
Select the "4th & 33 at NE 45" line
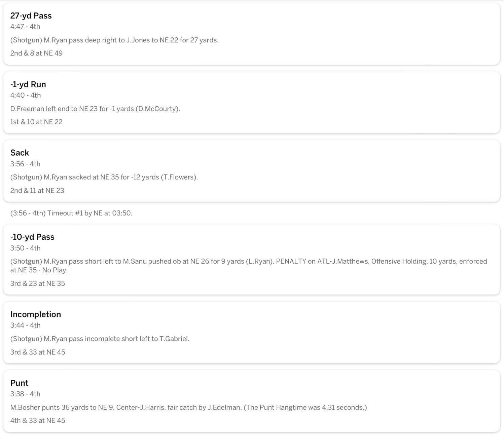(x=38, y=421)
